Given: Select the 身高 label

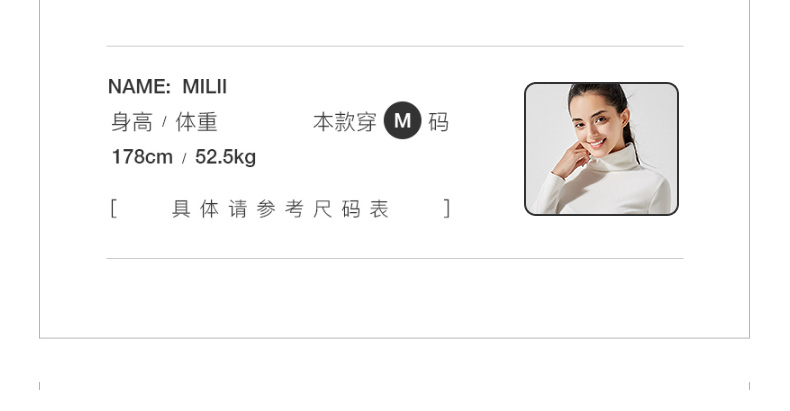Looking at the screenshot, I should point(131,122).
